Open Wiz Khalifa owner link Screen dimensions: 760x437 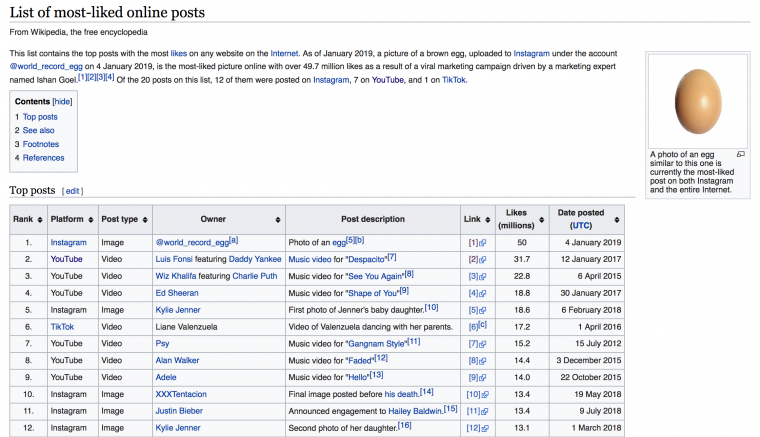click(176, 276)
